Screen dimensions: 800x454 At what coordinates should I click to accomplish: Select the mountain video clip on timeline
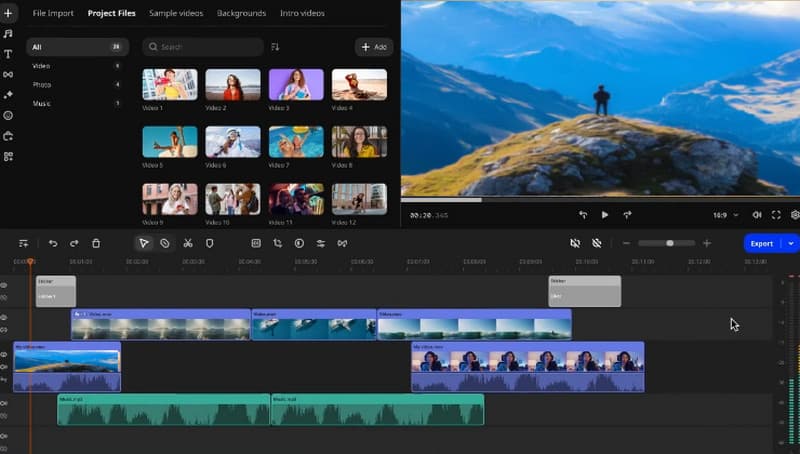[67, 367]
